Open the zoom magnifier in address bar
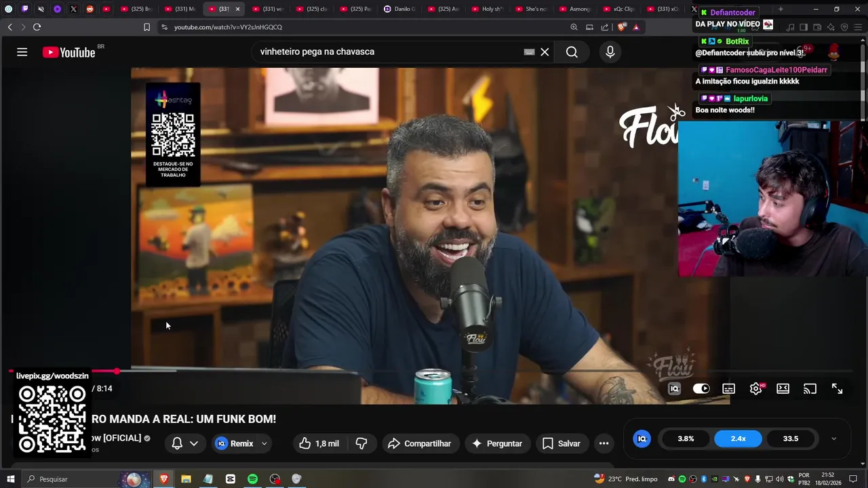This screenshot has width=868, height=488. coord(574,27)
